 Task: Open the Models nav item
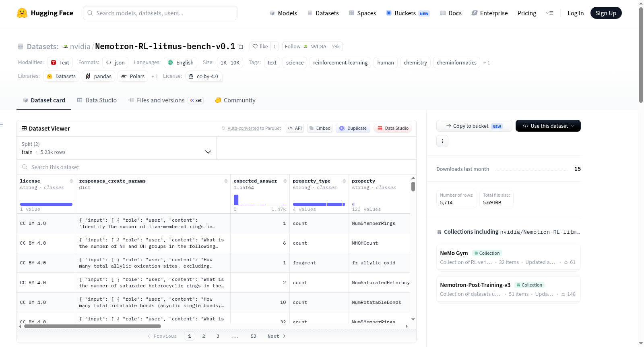tap(283, 13)
